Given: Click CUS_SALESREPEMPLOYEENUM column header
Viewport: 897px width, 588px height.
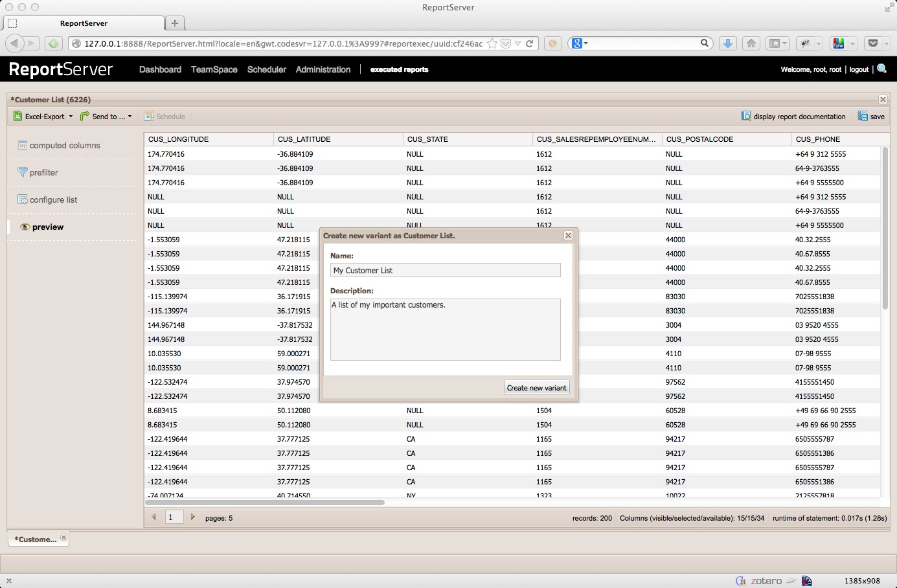Looking at the screenshot, I should click(597, 139).
